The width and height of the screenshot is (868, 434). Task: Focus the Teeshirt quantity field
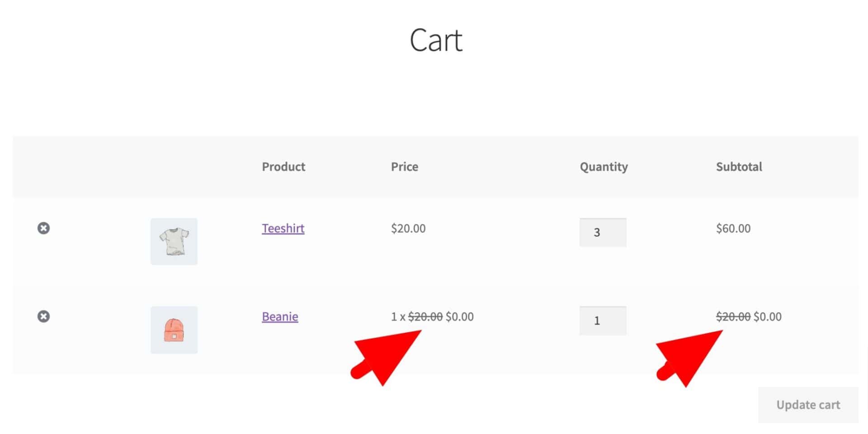pos(603,232)
